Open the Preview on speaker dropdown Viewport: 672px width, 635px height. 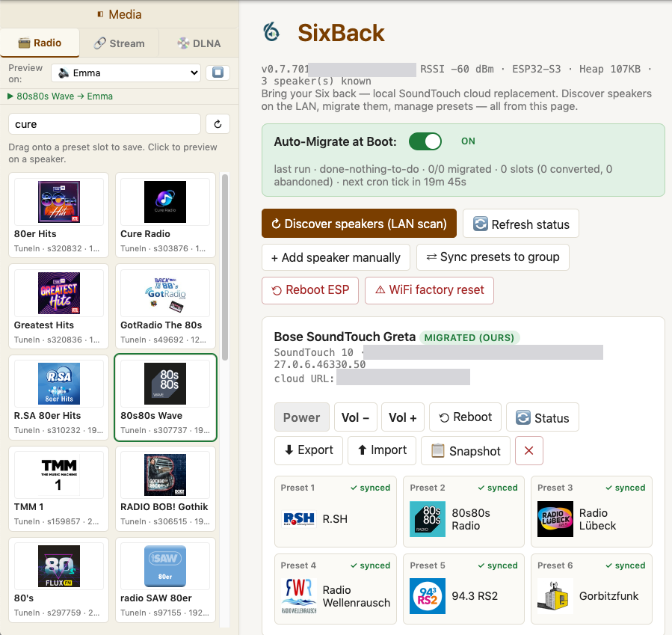point(126,73)
